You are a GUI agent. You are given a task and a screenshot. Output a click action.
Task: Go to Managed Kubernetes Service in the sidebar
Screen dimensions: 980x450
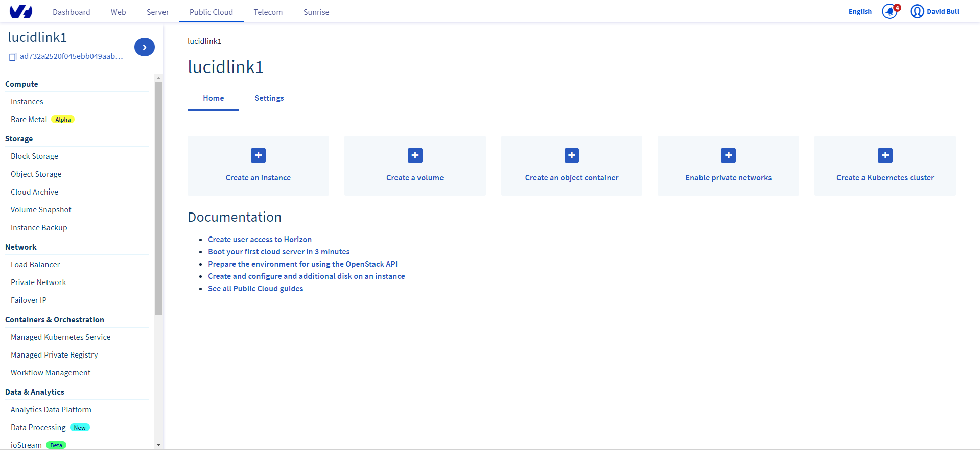60,337
